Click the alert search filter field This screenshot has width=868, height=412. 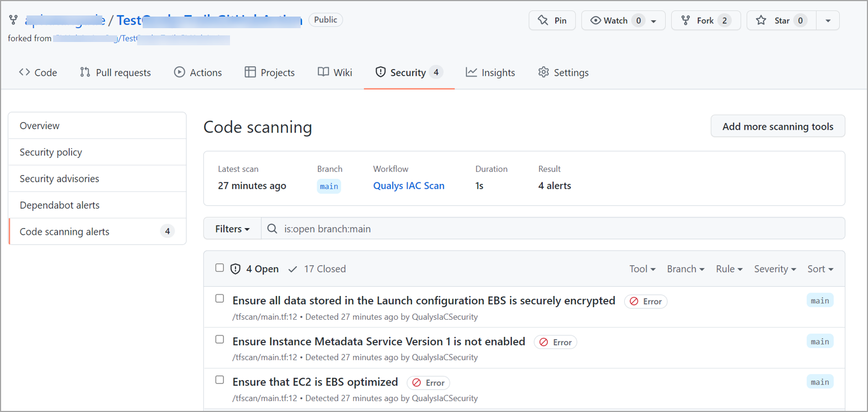553,229
